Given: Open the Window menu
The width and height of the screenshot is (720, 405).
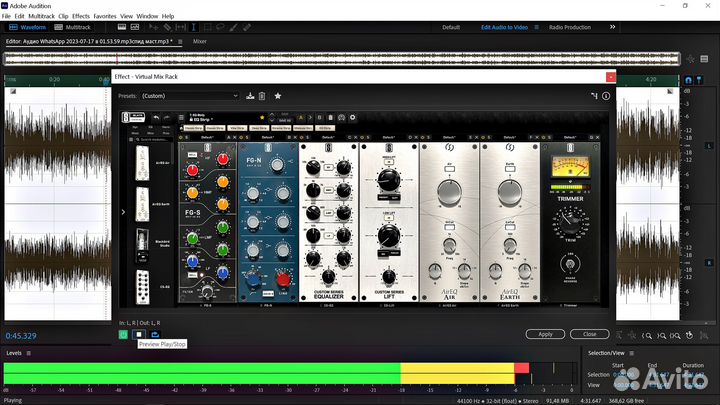Looking at the screenshot, I should pyautogui.click(x=147, y=16).
